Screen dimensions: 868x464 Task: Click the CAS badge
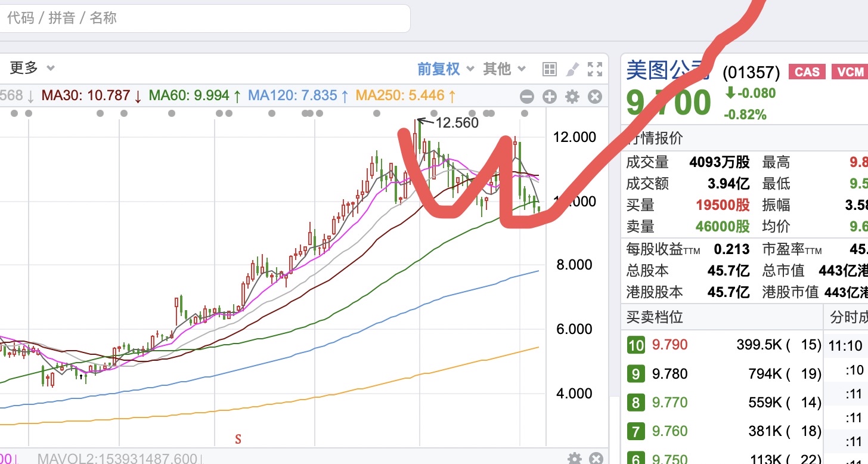coord(807,72)
